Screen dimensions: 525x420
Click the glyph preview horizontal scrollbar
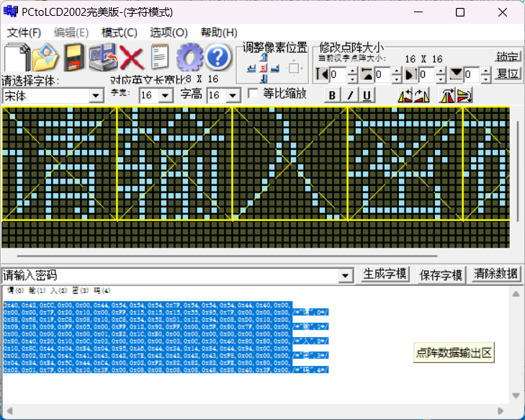coord(227,256)
